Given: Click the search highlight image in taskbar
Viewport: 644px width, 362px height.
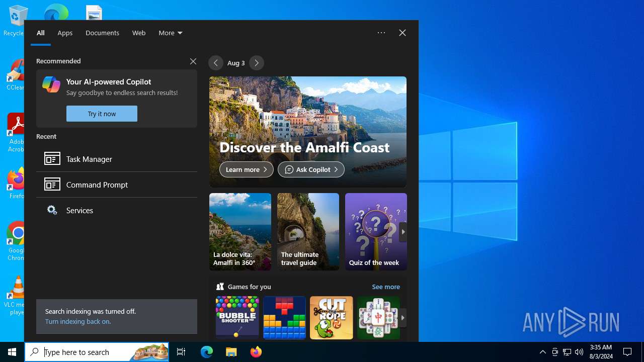Looking at the screenshot, I should pyautogui.click(x=149, y=352).
